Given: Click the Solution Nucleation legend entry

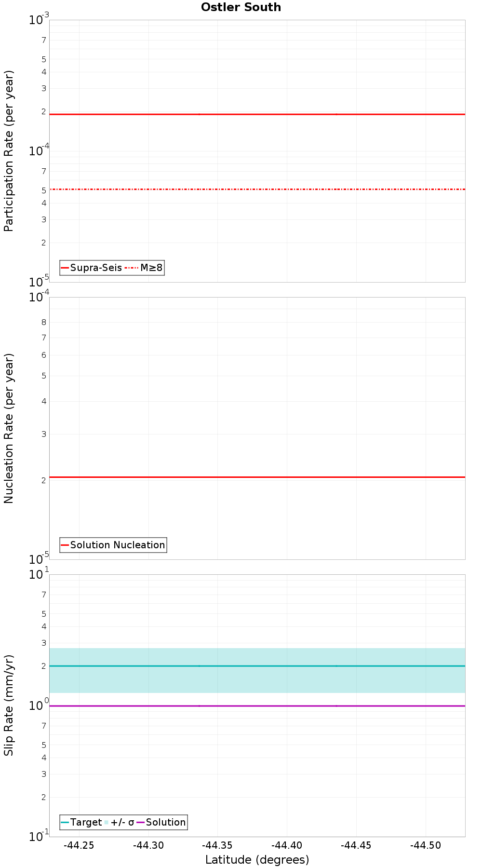Looking at the screenshot, I should (x=113, y=545).
